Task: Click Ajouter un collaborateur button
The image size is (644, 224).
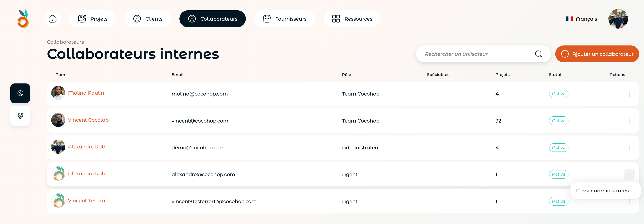Action: pos(597,54)
